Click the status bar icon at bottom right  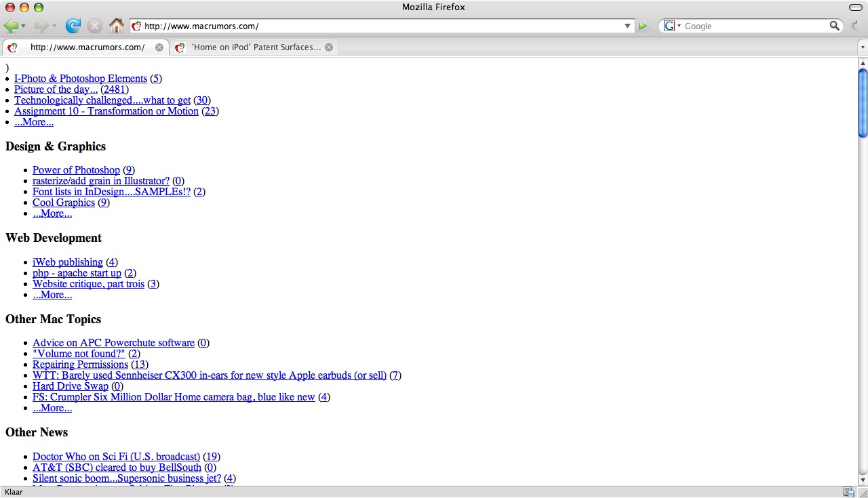[849, 492]
